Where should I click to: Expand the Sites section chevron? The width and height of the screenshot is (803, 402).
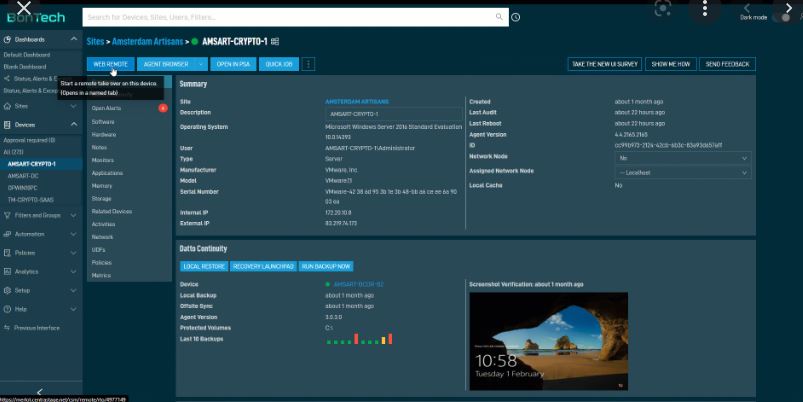click(74, 106)
